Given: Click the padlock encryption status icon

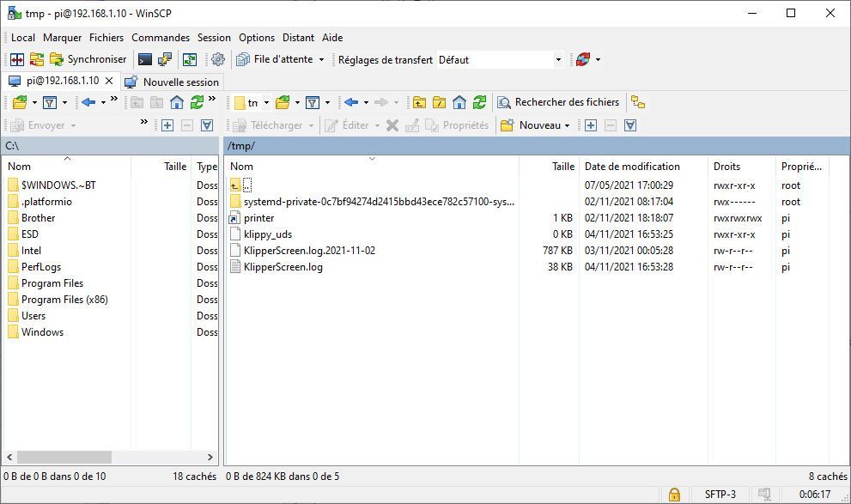Looking at the screenshot, I should [x=674, y=495].
